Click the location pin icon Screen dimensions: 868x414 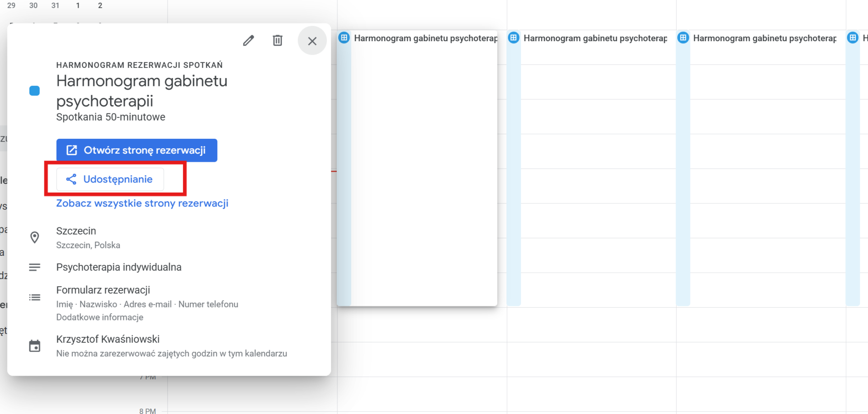(x=34, y=237)
